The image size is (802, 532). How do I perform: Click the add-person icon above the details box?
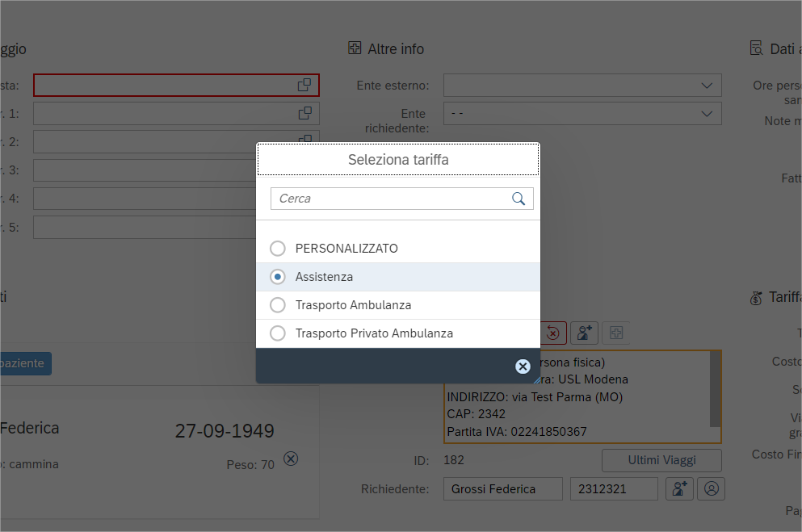click(584, 333)
